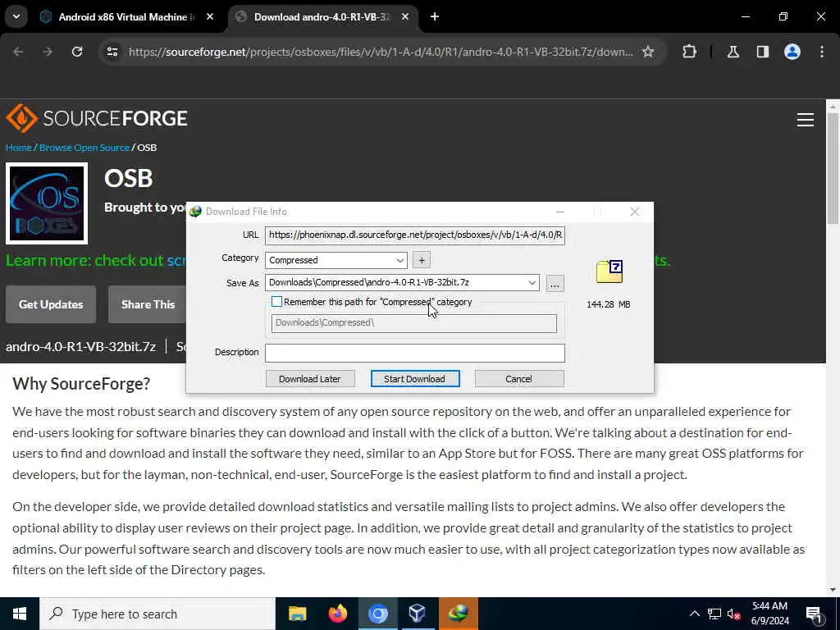Go to Home breadcrumb link

click(19, 148)
